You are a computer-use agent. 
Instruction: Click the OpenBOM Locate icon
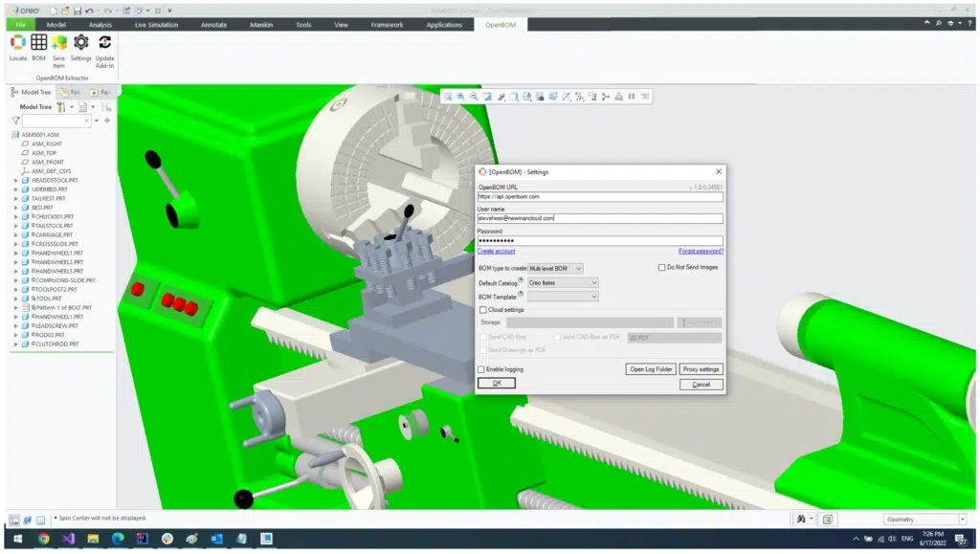click(x=18, y=42)
